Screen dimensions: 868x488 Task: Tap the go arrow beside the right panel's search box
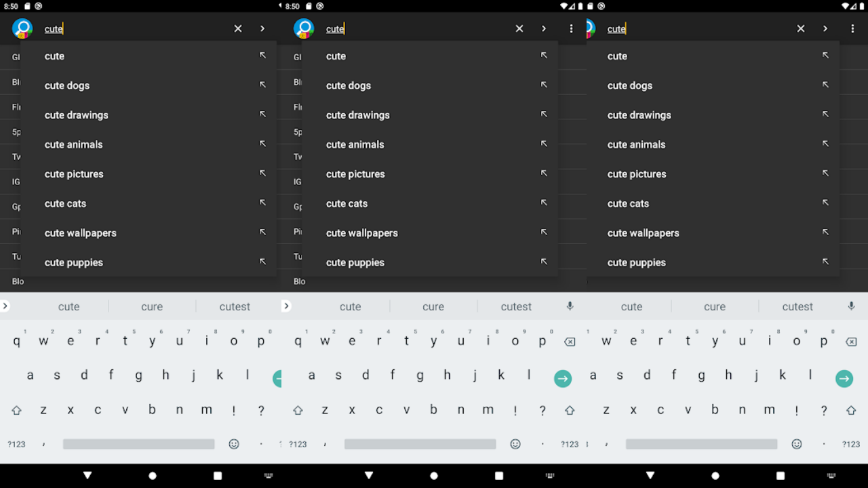825,28
